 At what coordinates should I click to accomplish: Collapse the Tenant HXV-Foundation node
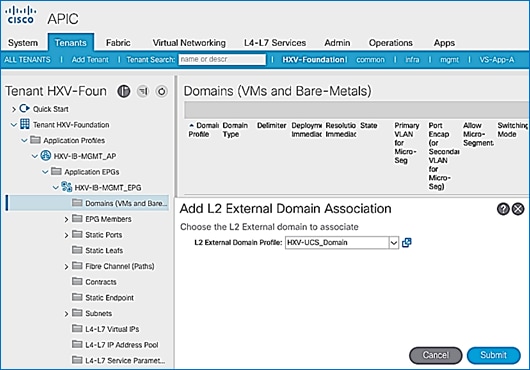point(14,125)
